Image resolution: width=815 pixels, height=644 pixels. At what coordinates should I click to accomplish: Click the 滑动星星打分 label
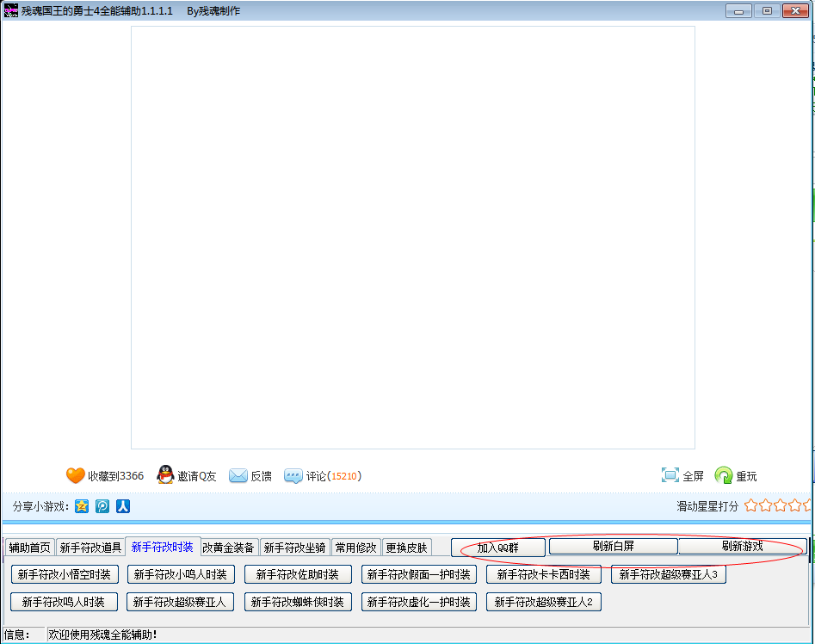[x=707, y=506]
